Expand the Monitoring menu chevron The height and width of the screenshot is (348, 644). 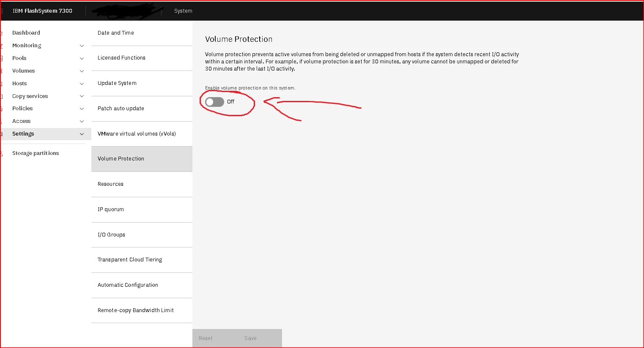point(82,46)
